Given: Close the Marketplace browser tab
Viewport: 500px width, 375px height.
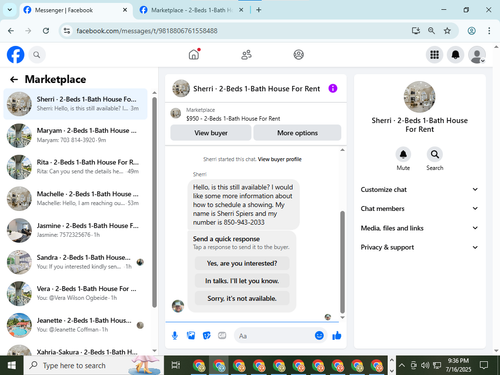Looking at the screenshot, I should coord(241,10).
